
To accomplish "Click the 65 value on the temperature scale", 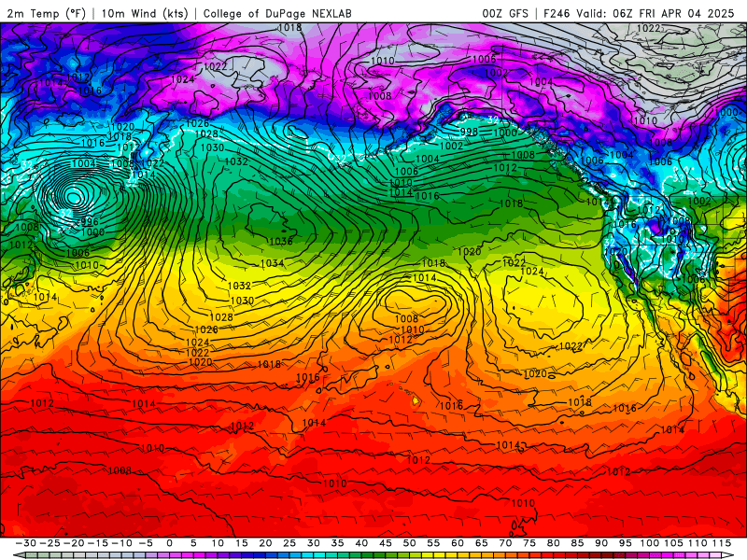I will 481,543.
